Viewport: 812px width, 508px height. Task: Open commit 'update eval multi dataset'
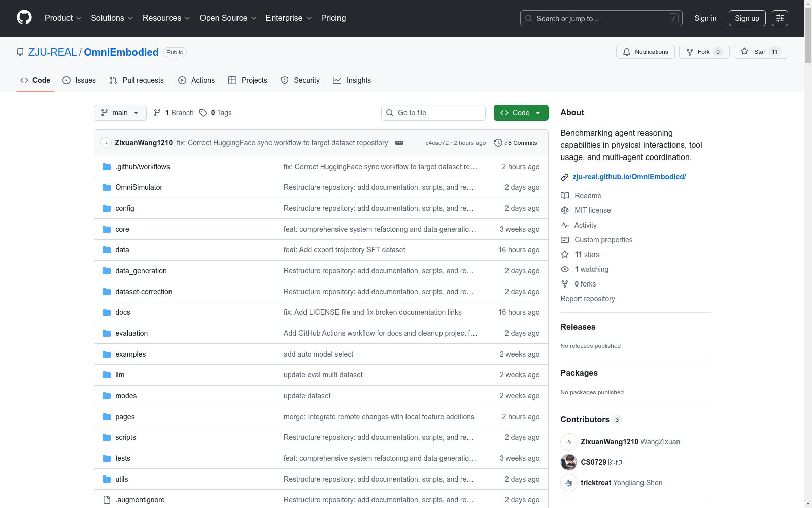323,375
